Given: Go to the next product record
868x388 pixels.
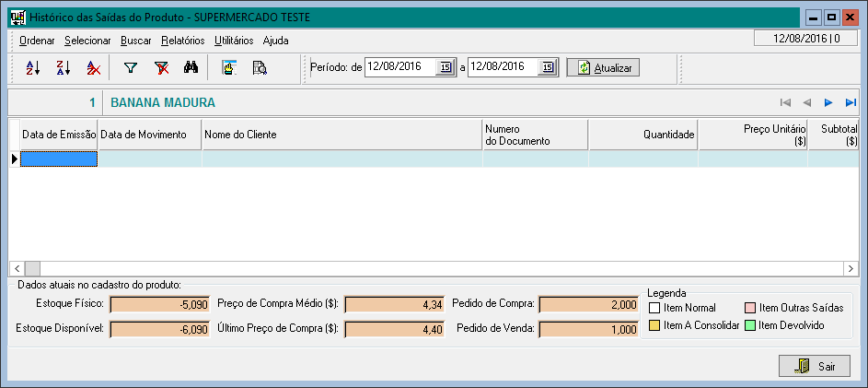Looking at the screenshot, I should [x=828, y=102].
